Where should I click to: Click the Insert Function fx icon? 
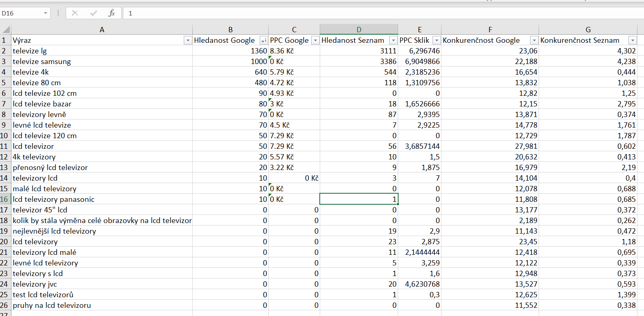[x=111, y=13]
